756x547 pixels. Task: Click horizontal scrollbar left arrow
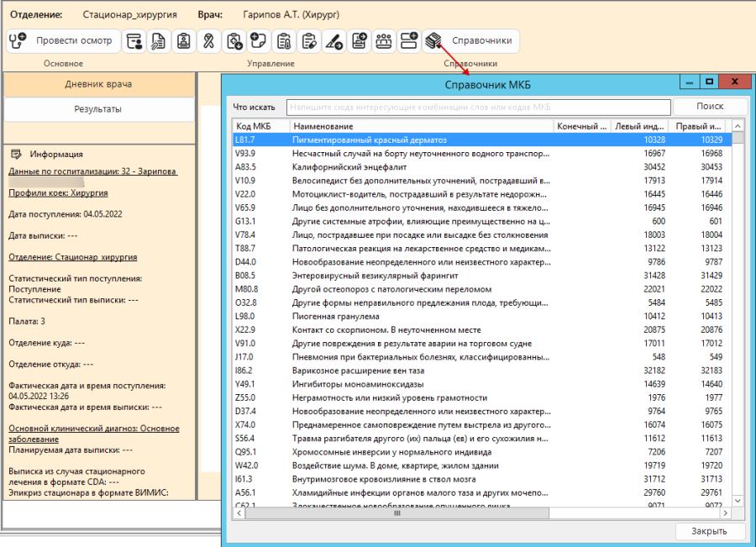pos(239,513)
